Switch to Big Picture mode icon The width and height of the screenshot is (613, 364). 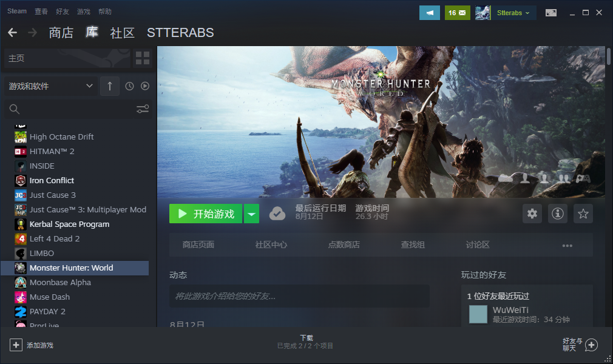click(x=551, y=13)
